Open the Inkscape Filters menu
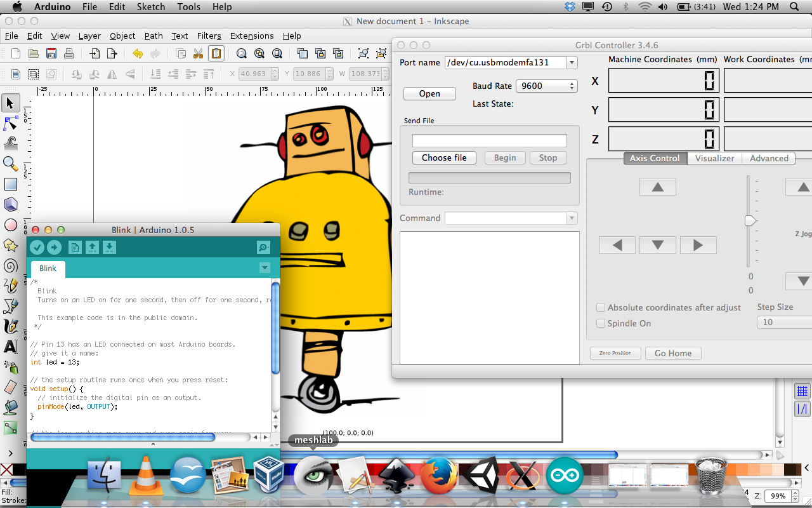812x508 pixels. click(209, 36)
